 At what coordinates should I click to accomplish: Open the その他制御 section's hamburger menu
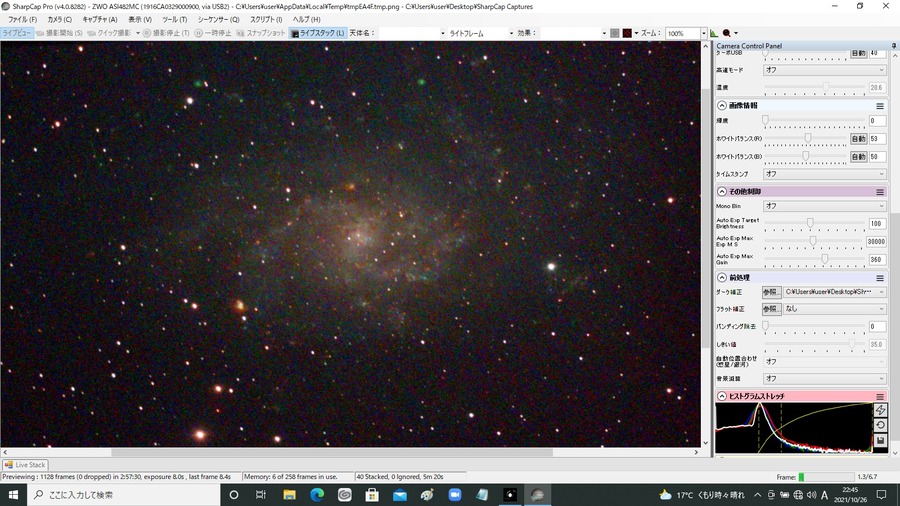pos(880,192)
